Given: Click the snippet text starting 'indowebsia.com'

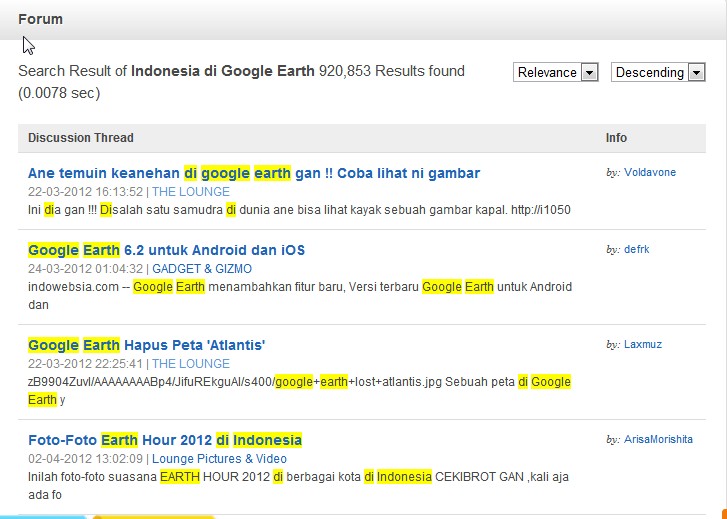Looking at the screenshot, I should tap(300, 287).
